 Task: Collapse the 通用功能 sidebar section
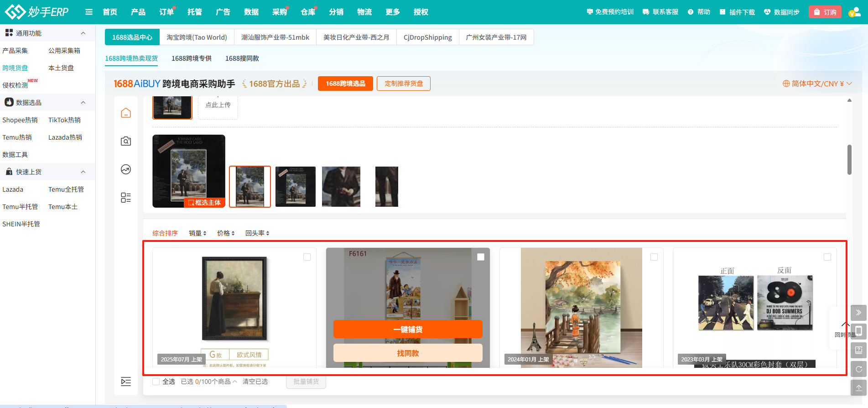point(83,33)
